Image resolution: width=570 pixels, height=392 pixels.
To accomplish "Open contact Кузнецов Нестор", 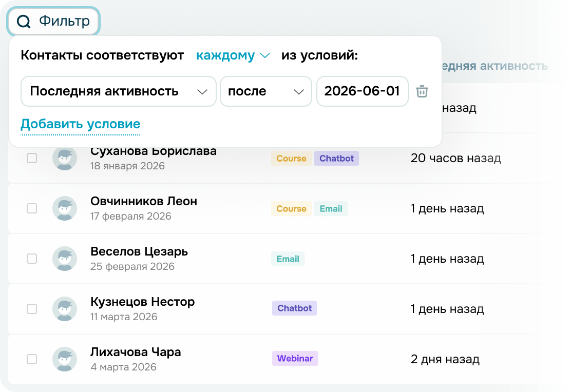I will (143, 302).
